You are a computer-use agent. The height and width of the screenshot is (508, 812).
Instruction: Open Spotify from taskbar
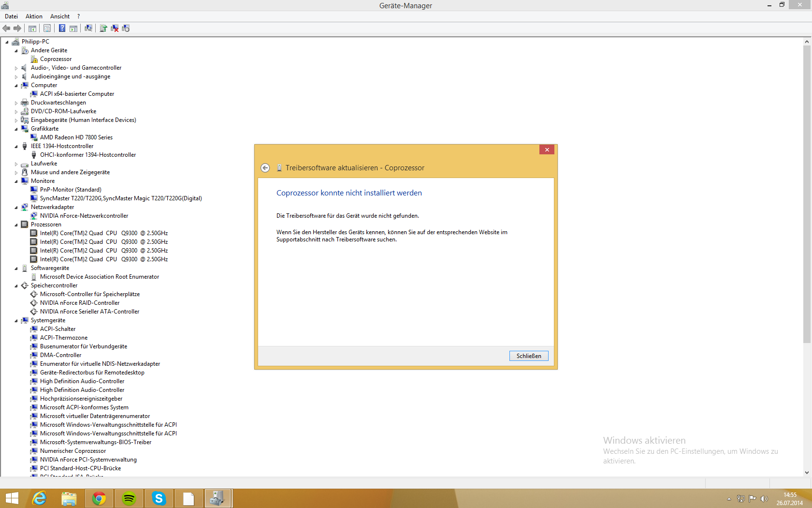point(129,498)
